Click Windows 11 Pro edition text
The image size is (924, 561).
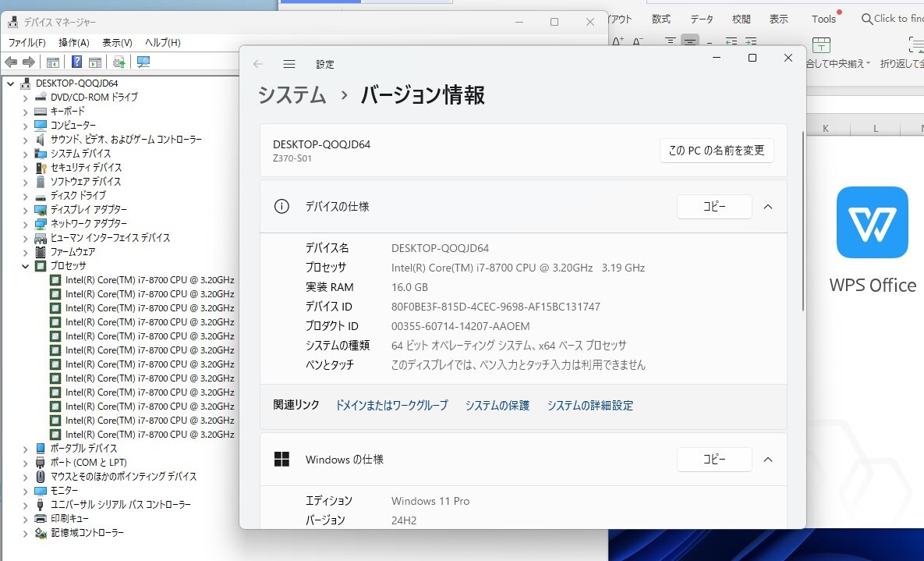click(x=430, y=501)
